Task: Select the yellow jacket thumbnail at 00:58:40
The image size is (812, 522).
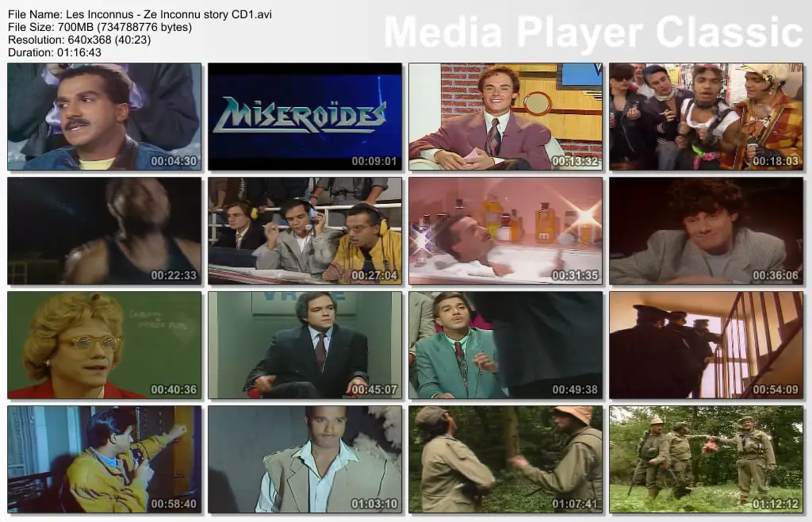Action: 104,459
